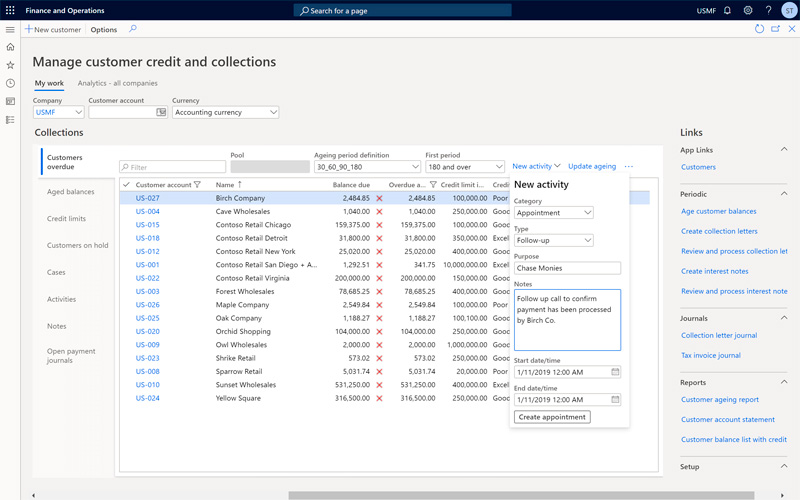800x500 pixels.
Task: Filter the Overdue amount column
Action: tap(433, 185)
